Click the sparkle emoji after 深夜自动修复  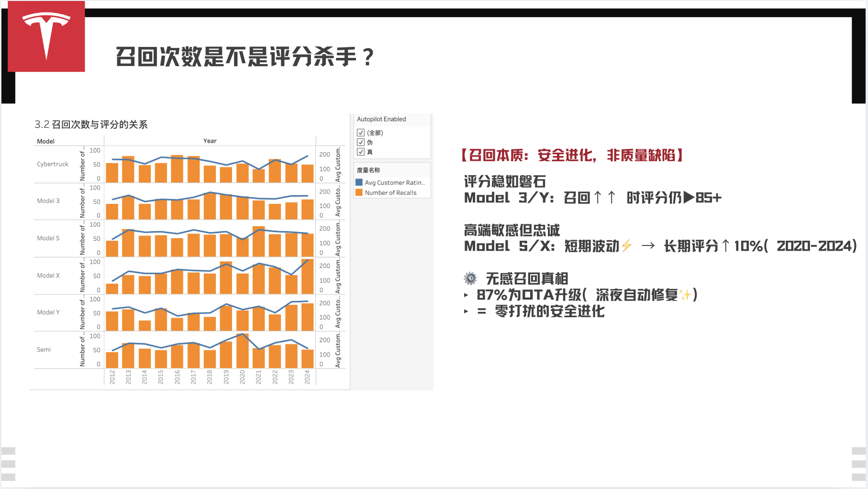(685, 295)
